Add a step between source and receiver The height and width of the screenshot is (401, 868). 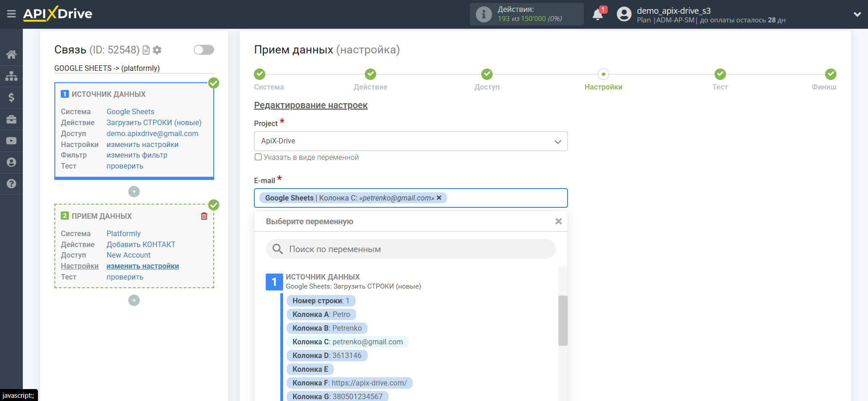coord(134,191)
